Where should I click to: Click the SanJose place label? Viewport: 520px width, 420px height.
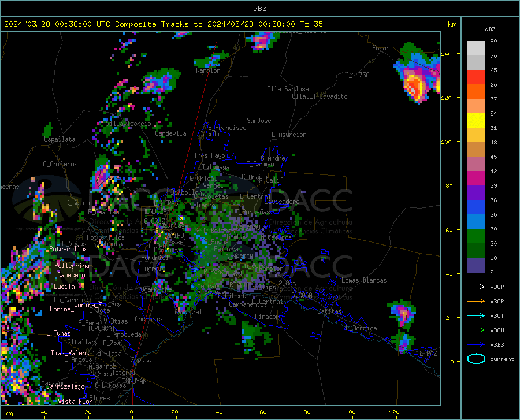[x=259, y=121]
